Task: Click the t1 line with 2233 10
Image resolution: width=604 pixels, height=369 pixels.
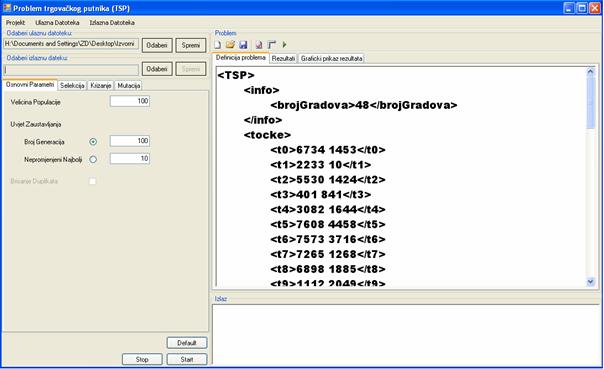Action: 320,165
